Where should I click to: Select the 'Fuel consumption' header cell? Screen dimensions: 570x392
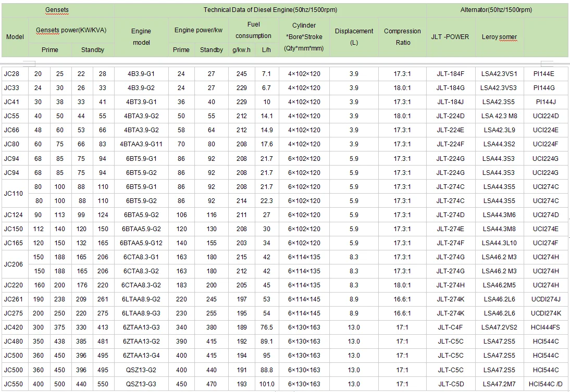click(253, 30)
